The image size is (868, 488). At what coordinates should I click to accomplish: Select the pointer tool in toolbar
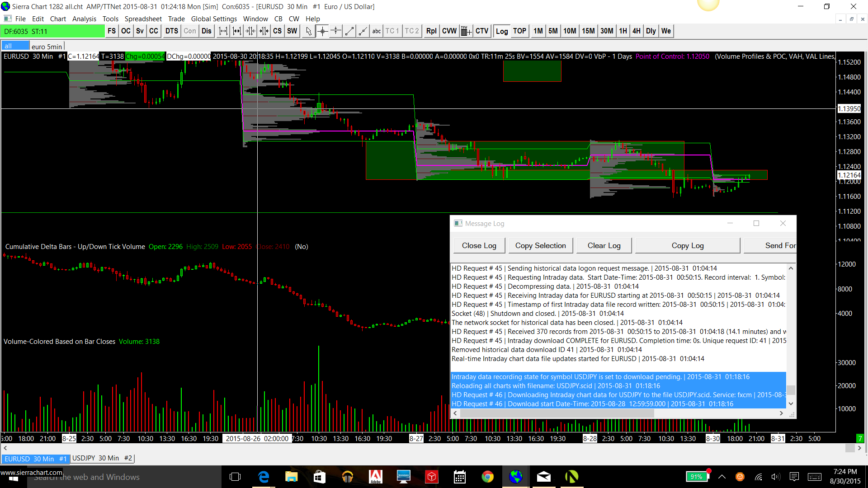(308, 31)
